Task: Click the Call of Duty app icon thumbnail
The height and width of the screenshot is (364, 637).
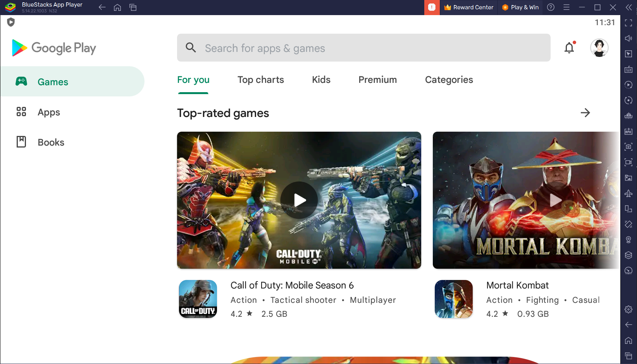Action: (x=198, y=299)
